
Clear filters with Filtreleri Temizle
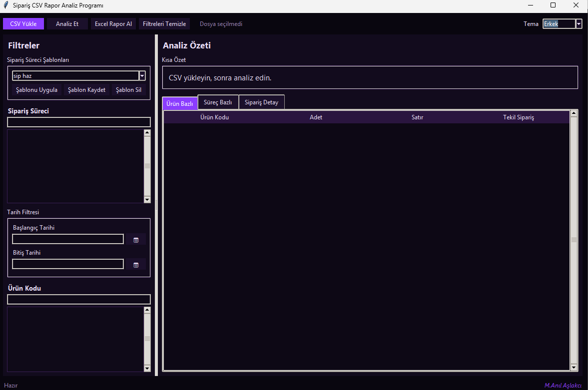tap(164, 23)
